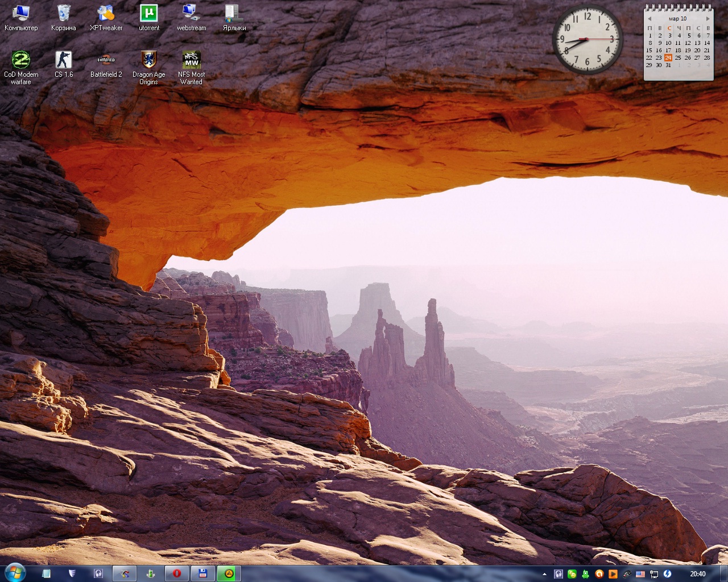The image size is (728, 582).
Task: Click the floppy disk taskbar button
Action: 202,573
